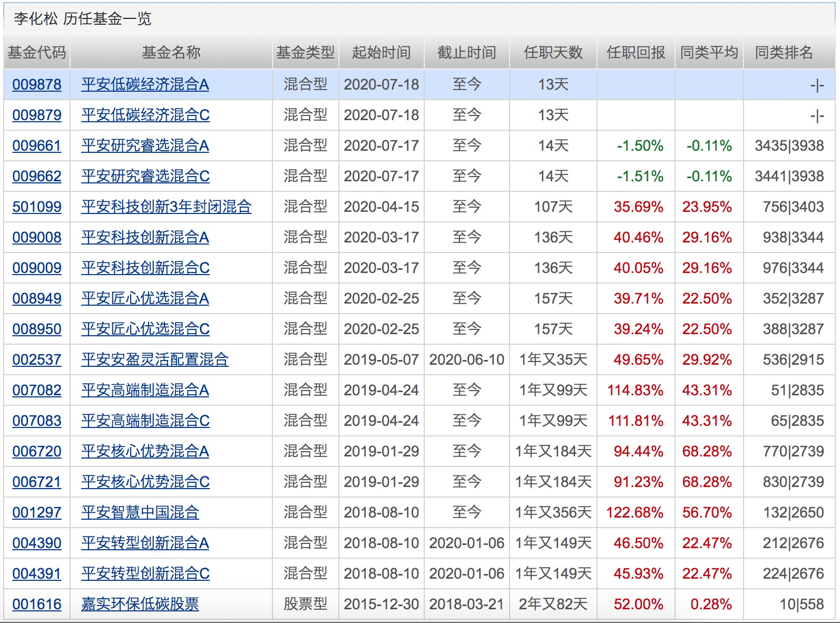
Task: Open fund code link 002537
Action: 37,359
